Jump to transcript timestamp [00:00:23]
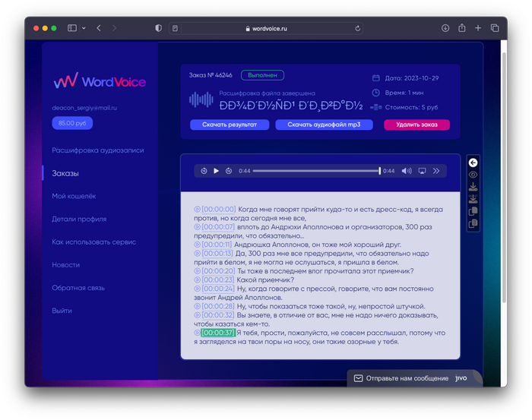This screenshot has height=420, width=532. tap(218, 279)
